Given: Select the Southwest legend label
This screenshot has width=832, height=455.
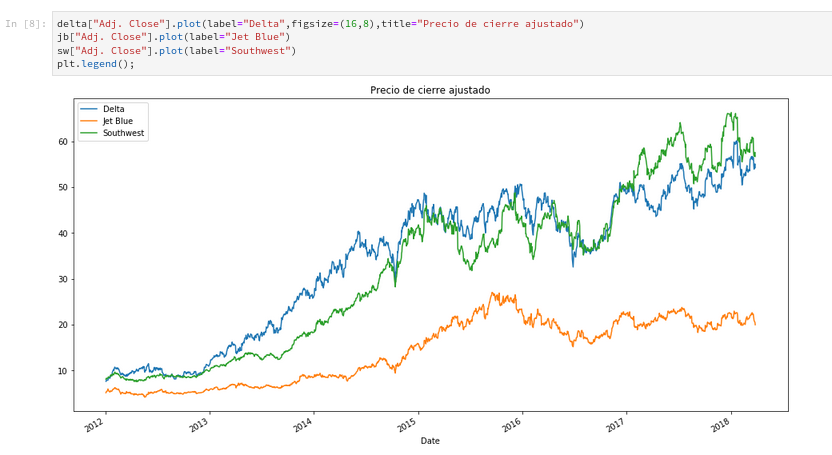Looking at the screenshot, I should tap(125, 133).
